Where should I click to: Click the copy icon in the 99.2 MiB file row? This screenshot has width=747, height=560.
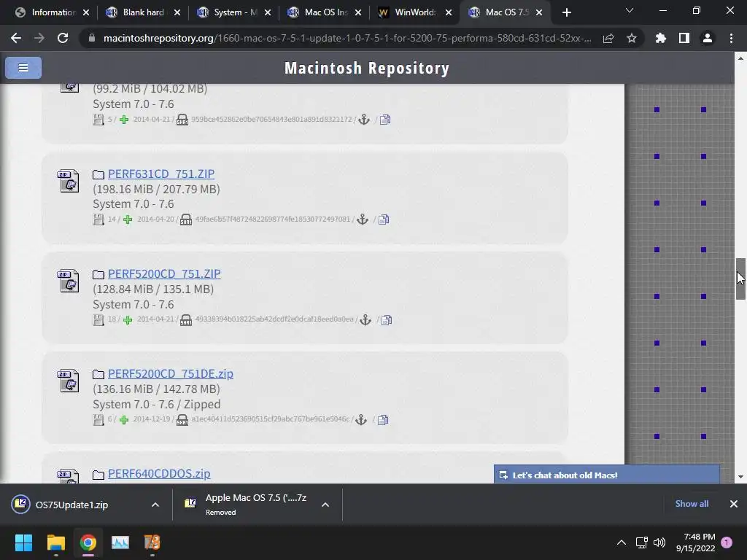[385, 119]
